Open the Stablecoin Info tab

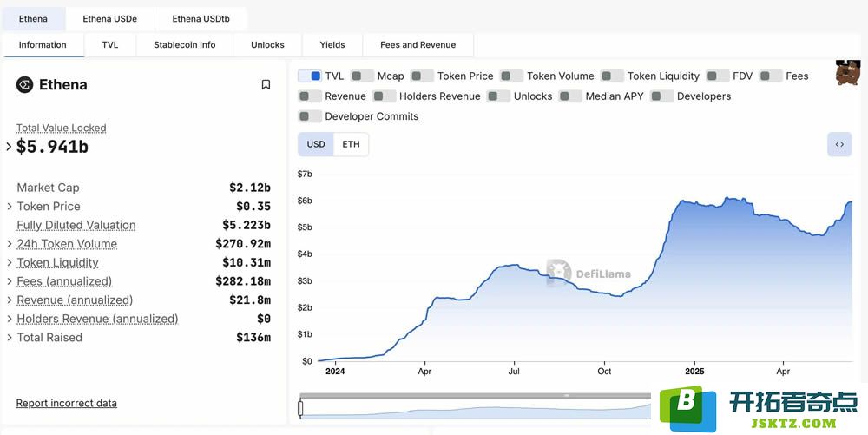click(185, 45)
